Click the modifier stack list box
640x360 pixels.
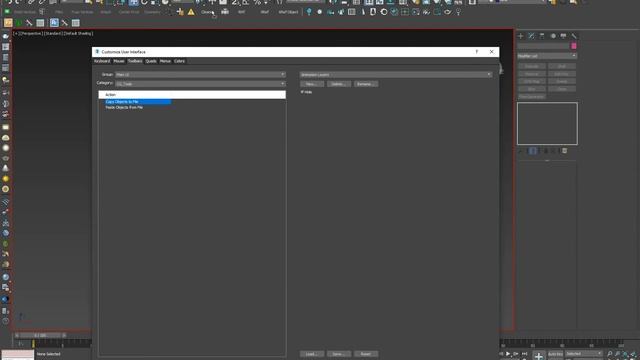pyautogui.click(x=547, y=124)
